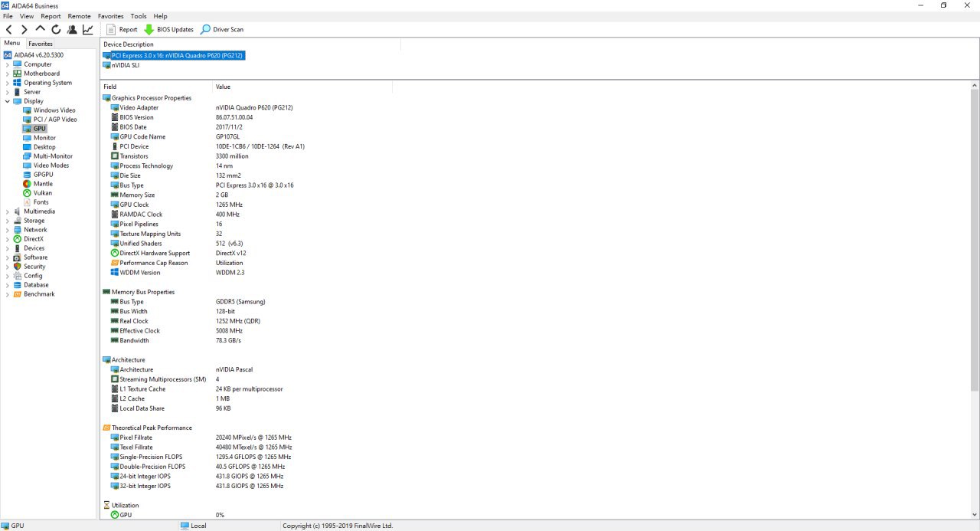Open the View menu
This screenshot has height=531, width=980.
point(27,16)
